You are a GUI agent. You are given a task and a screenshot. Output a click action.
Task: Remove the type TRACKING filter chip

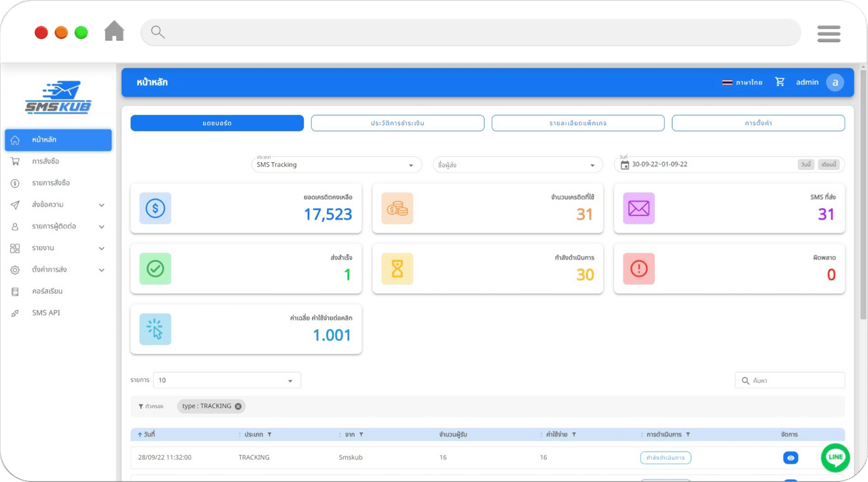(238, 406)
